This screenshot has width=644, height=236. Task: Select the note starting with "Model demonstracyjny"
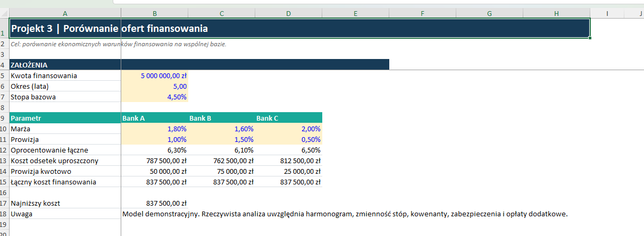click(345, 214)
